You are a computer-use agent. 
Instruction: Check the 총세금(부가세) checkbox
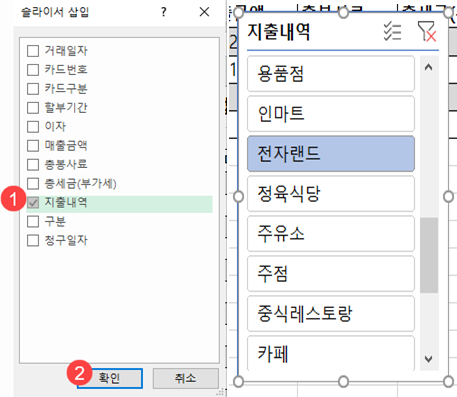33,183
